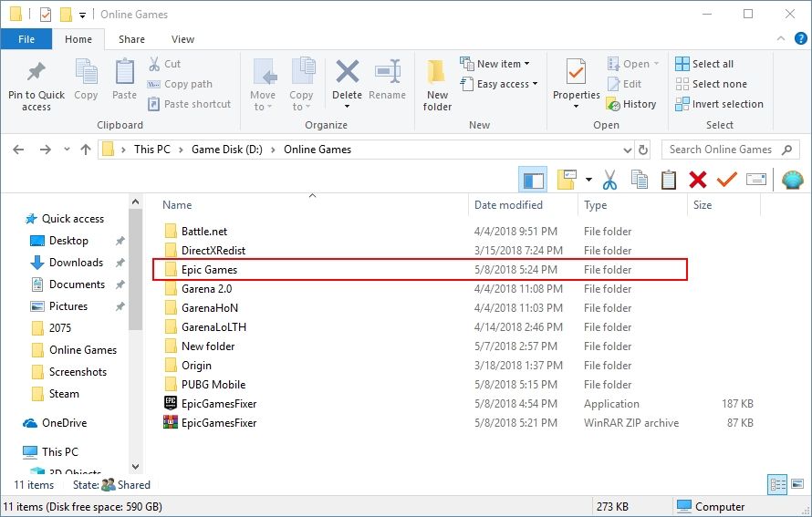
Task: Click the Open button in ribbon
Action: [633, 64]
